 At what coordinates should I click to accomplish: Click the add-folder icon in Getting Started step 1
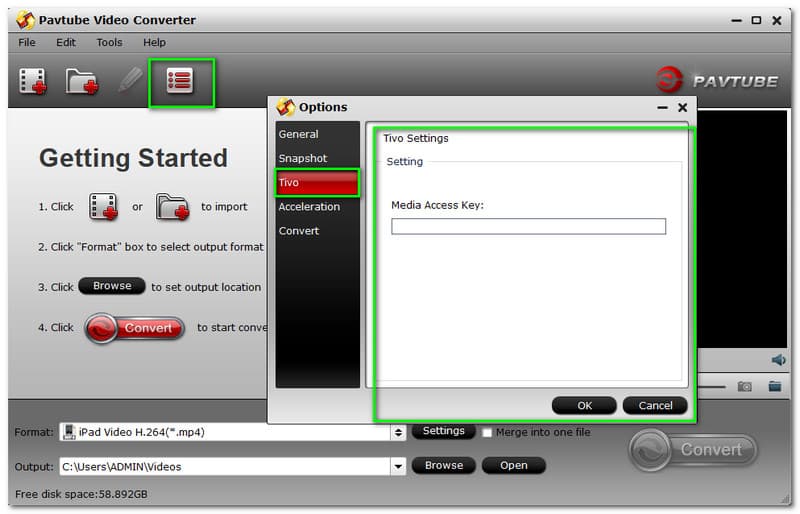pyautogui.click(x=172, y=207)
